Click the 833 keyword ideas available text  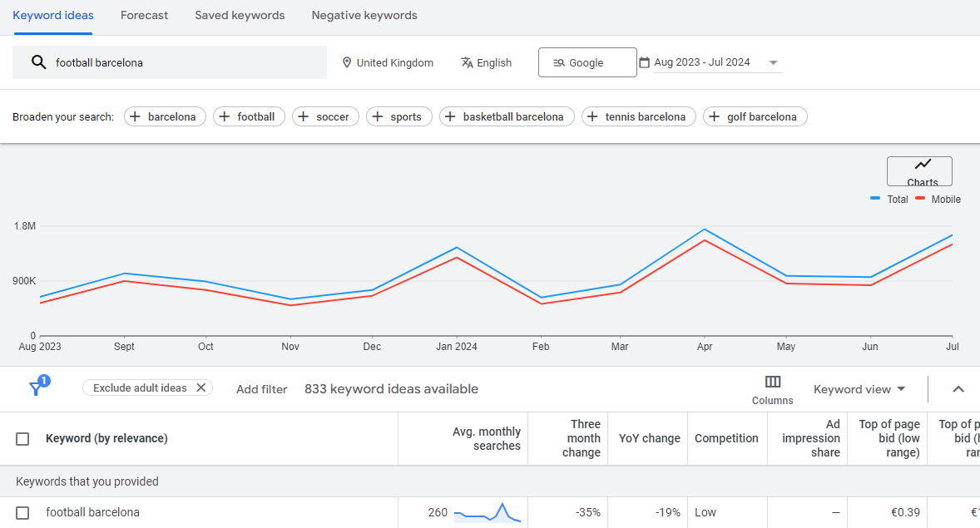pos(391,389)
